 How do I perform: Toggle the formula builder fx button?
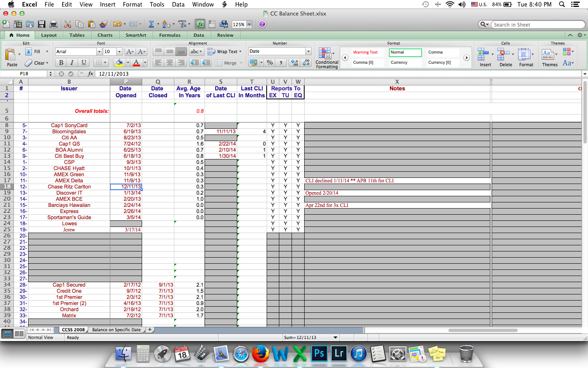[x=200, y=24]
